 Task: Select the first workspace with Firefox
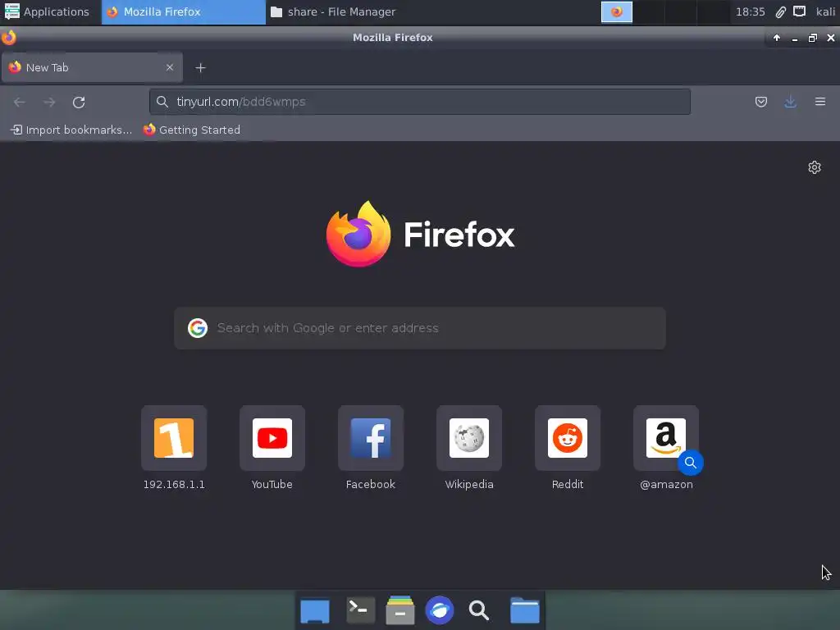pos(617,11)
